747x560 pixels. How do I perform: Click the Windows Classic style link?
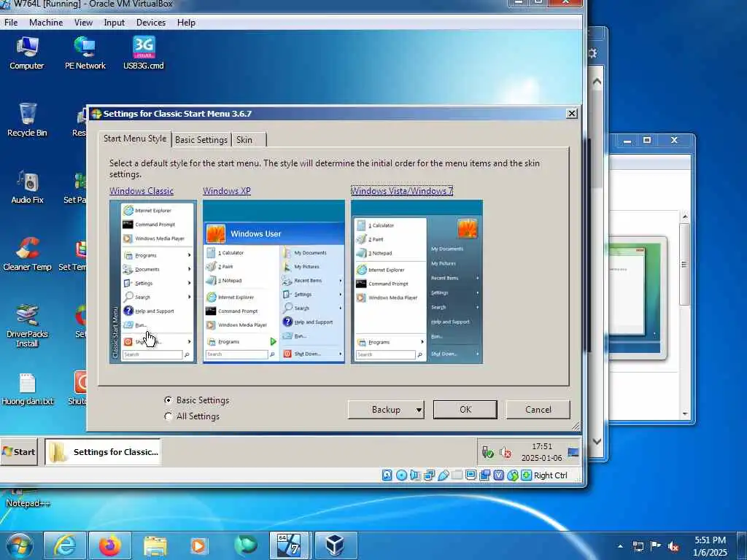pyautogui.click(x=142, y=191)
